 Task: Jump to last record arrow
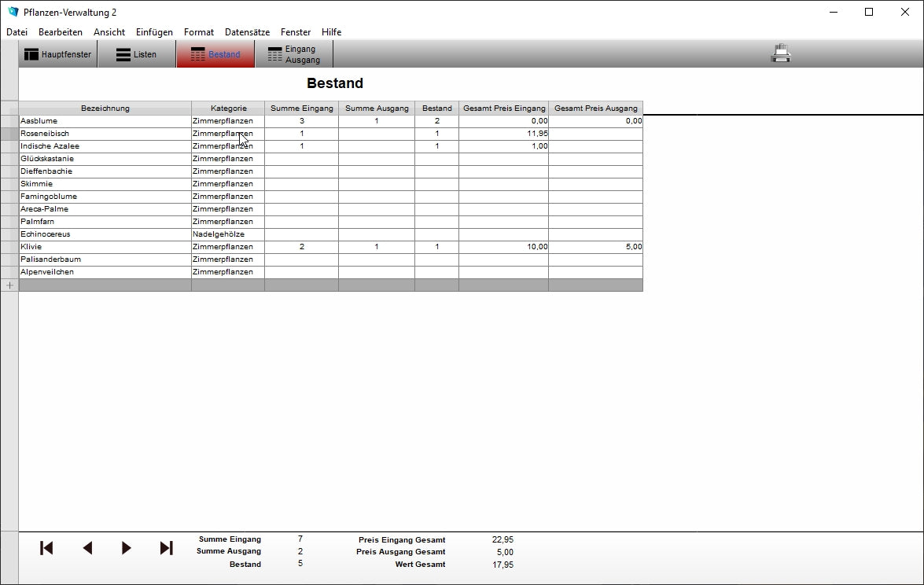pos(166,548)
